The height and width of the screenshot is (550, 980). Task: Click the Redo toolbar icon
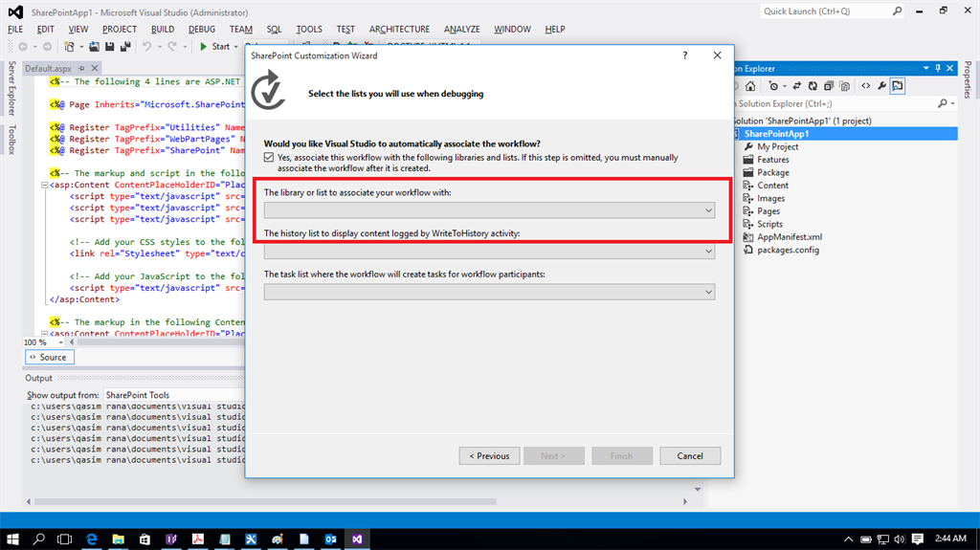pos(172,46)
